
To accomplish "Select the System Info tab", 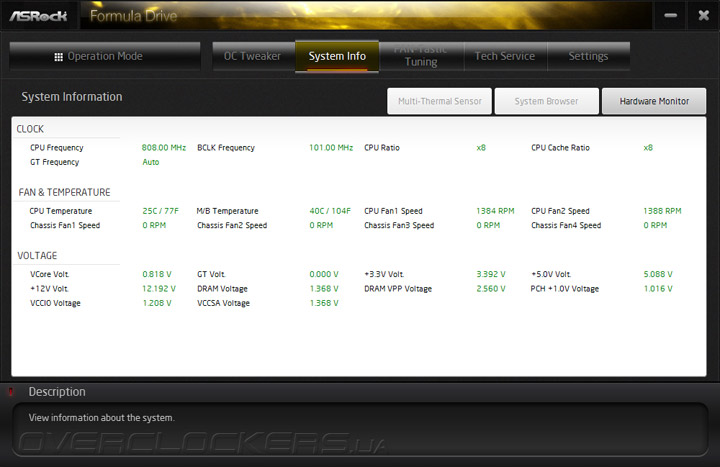I will (x=337, y=56).
